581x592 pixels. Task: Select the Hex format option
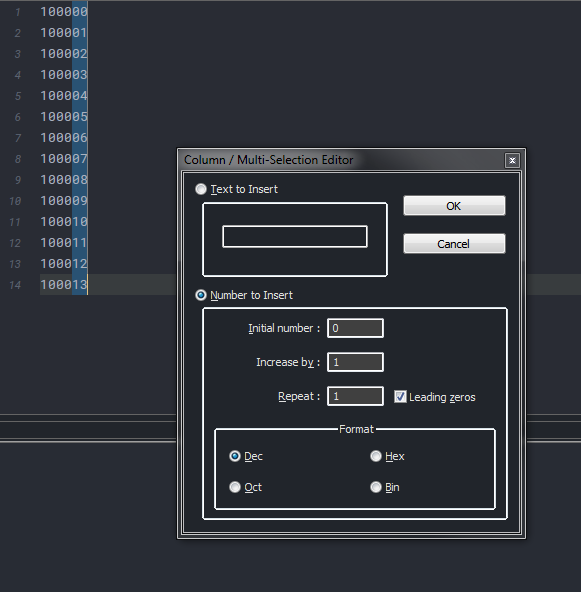(x=376, y=456)
